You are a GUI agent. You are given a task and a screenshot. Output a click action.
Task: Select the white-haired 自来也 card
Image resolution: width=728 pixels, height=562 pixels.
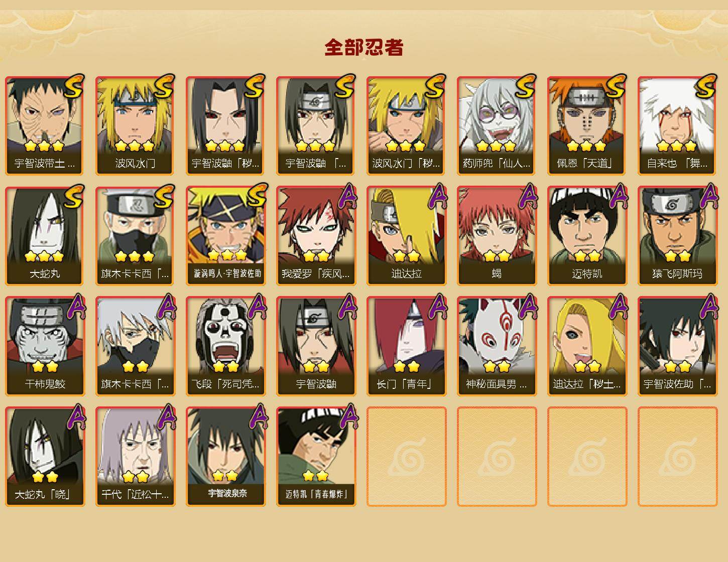(677, 125)
